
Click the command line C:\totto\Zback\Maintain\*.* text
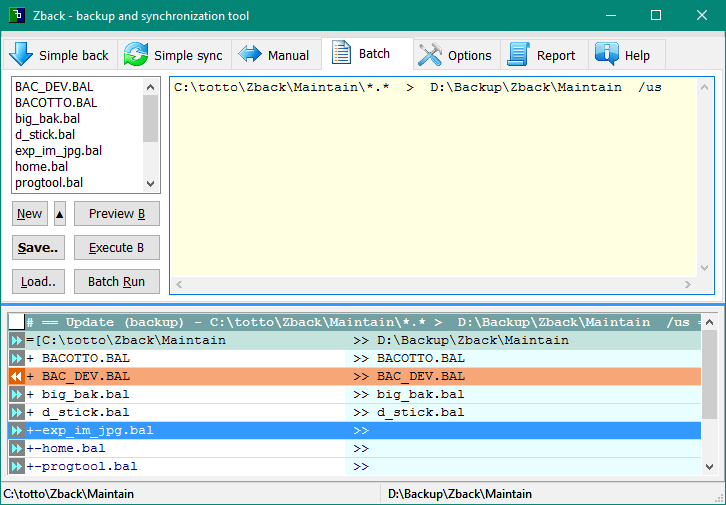pyautogui.click(x=282, y=87)
